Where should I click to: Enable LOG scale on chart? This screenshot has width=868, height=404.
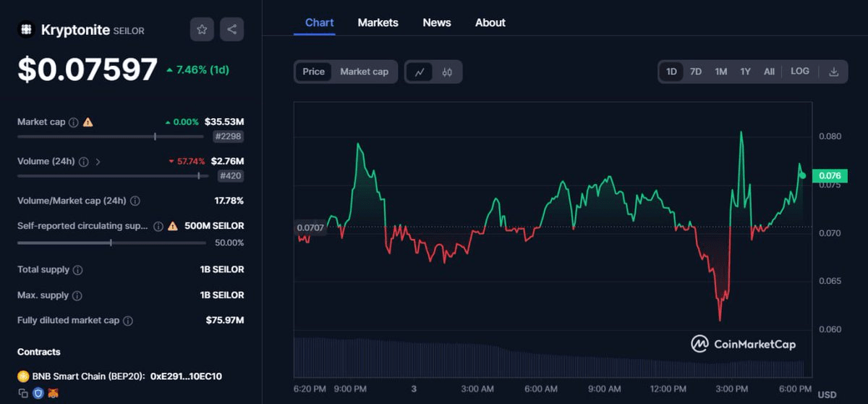coord(800,72)
